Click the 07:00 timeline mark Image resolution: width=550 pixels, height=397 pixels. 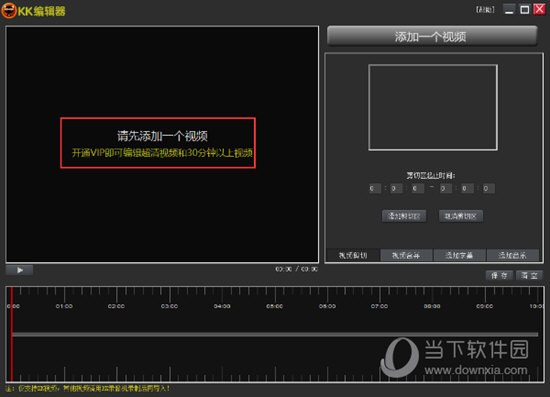(x=380, y=306)
